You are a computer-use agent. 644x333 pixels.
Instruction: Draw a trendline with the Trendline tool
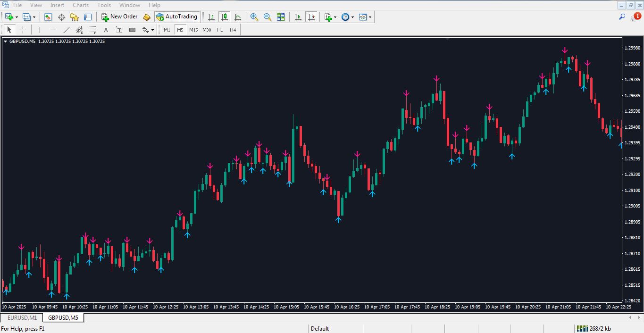pyautogui.click(x=67, y=30)
